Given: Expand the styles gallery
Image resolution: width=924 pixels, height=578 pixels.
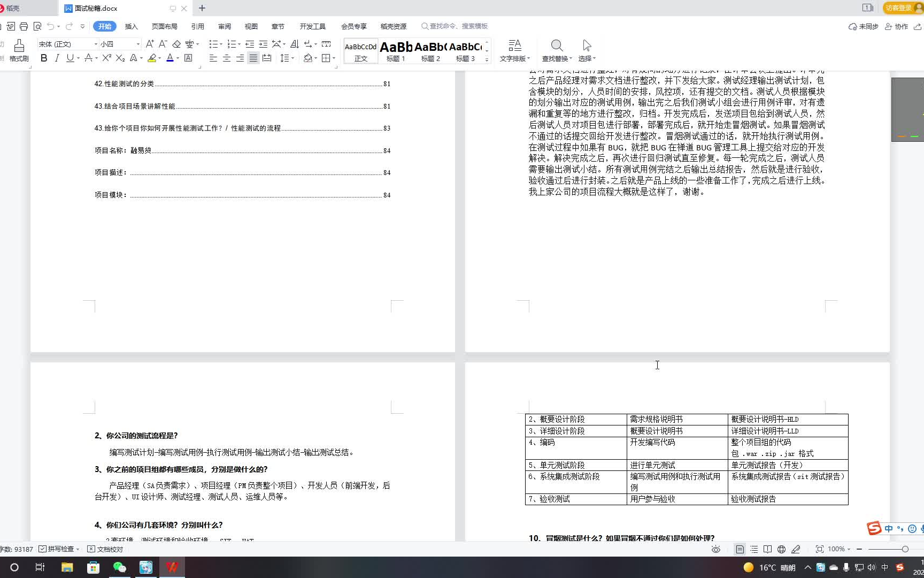Looking at the screenshot, I should 487,60.
